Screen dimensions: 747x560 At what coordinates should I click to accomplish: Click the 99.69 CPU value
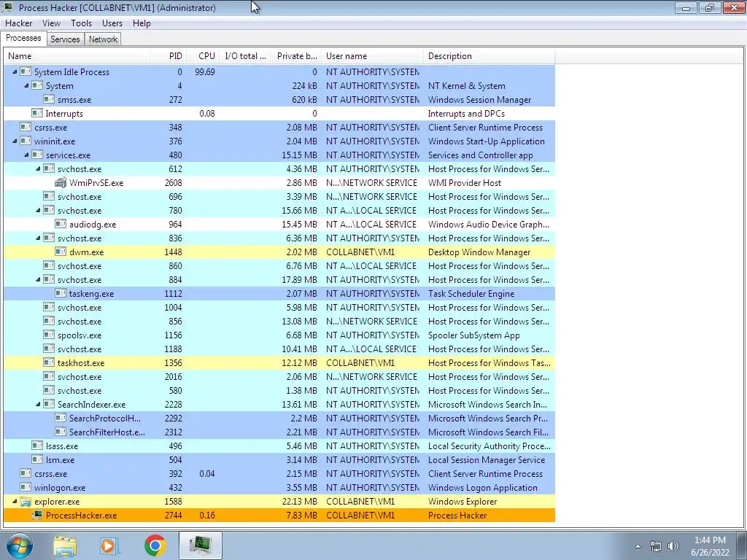tap(205, 72)
